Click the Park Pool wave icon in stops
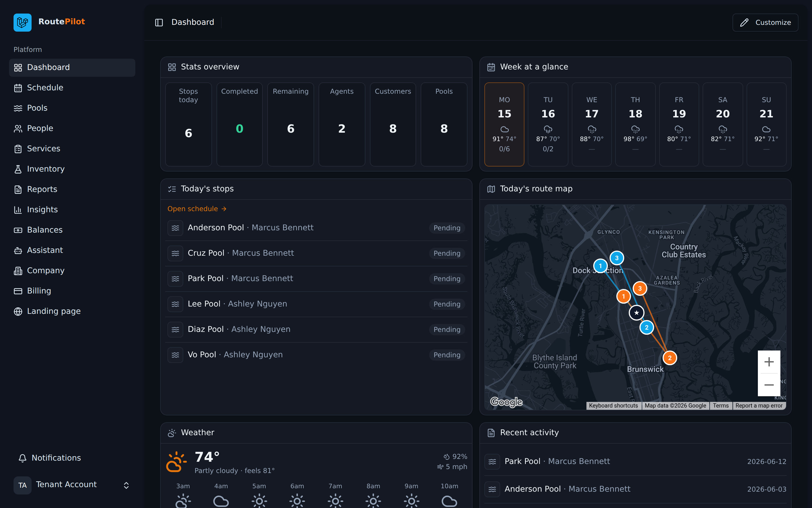Screen dimensions: 812x508 (175, 279)
